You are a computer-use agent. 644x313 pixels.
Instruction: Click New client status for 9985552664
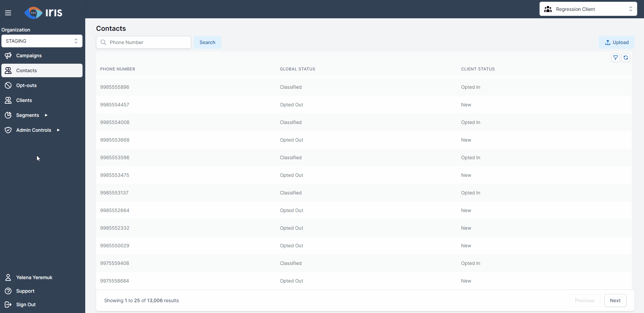(x=466, y=210)
